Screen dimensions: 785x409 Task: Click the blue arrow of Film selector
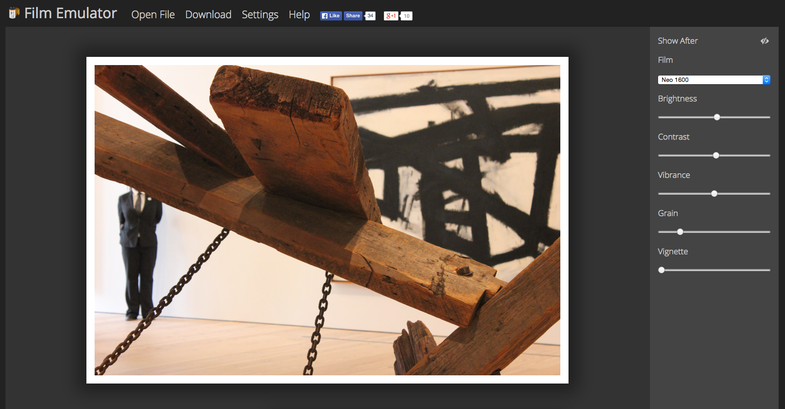pyautogui.click(x=767, y=79)
